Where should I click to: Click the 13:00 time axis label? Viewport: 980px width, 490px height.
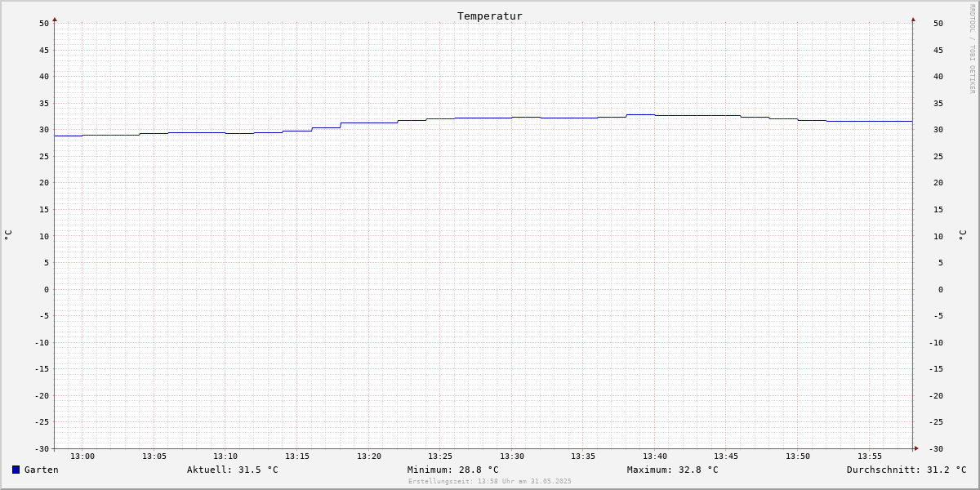[x=82, y=456]
